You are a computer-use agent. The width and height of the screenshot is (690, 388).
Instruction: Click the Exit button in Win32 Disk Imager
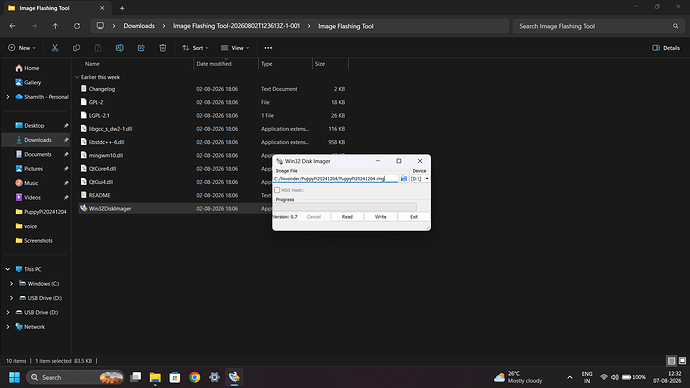click(x=414, y=217)
